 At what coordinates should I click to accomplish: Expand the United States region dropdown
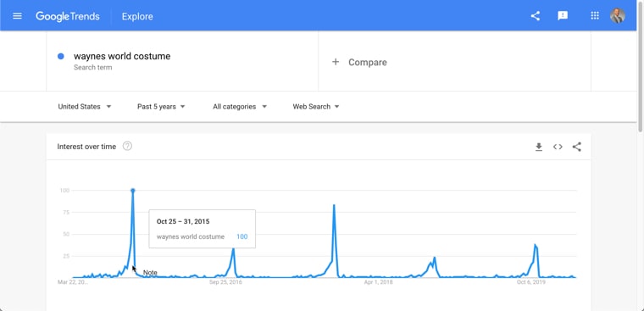click(85, 107)
